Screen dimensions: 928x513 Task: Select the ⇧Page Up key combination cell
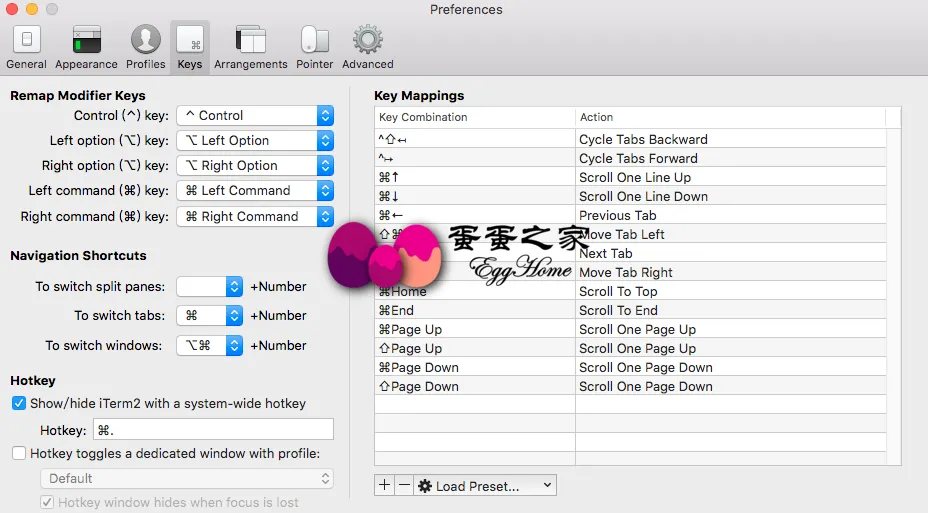point(475,348)
